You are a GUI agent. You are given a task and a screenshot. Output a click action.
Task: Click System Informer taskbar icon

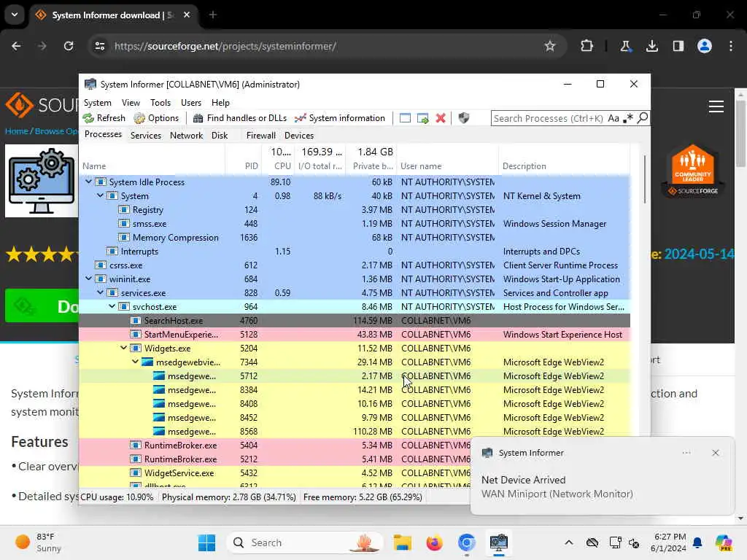[x=498, y=542]
